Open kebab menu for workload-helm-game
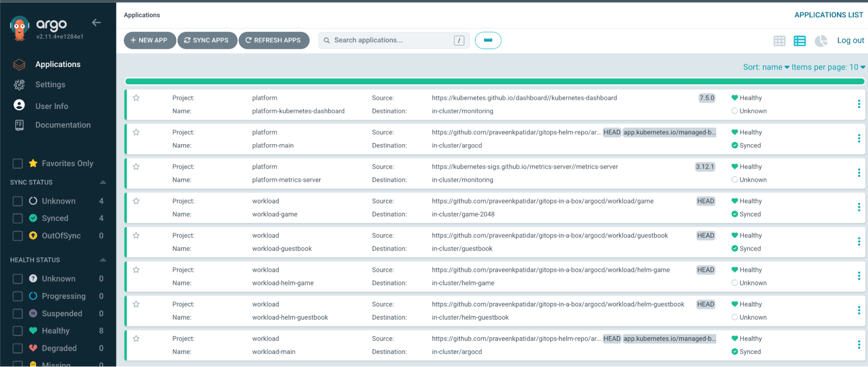 point(859,276)
